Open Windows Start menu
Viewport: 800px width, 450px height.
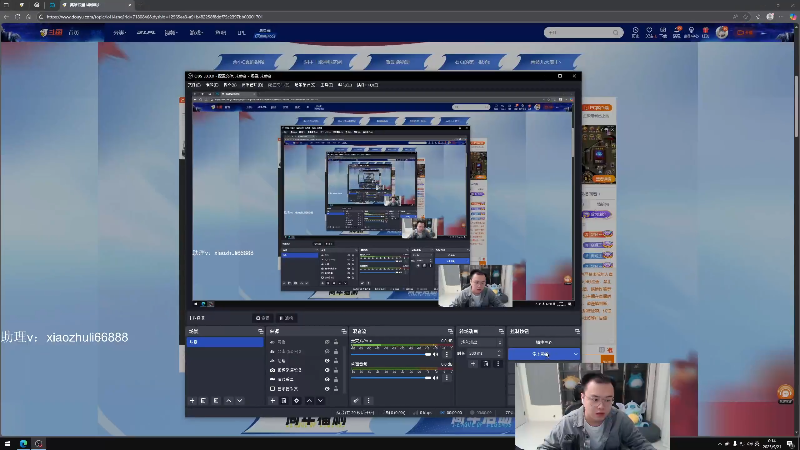point(7,444)
